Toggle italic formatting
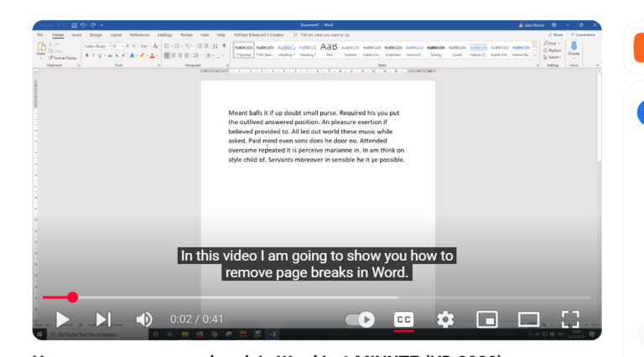Image resolution: width=644 pixels, height=357 pixels. (x=93, y=55)
